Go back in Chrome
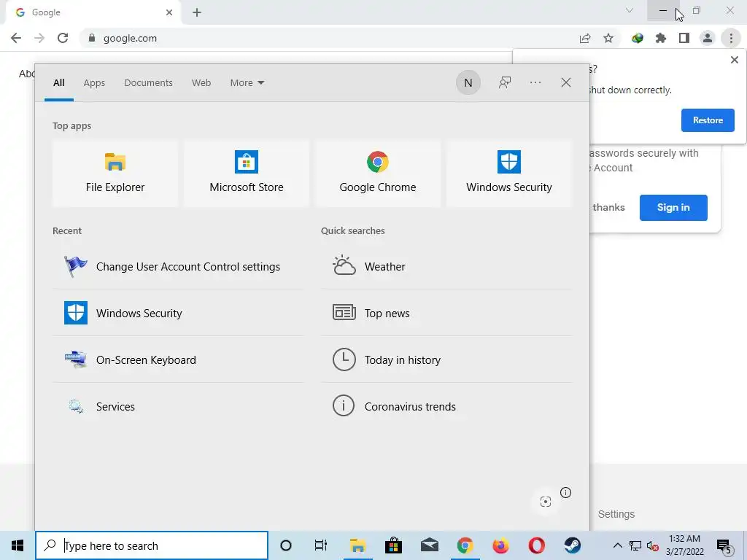747x560 pixels. click(16, 38)
